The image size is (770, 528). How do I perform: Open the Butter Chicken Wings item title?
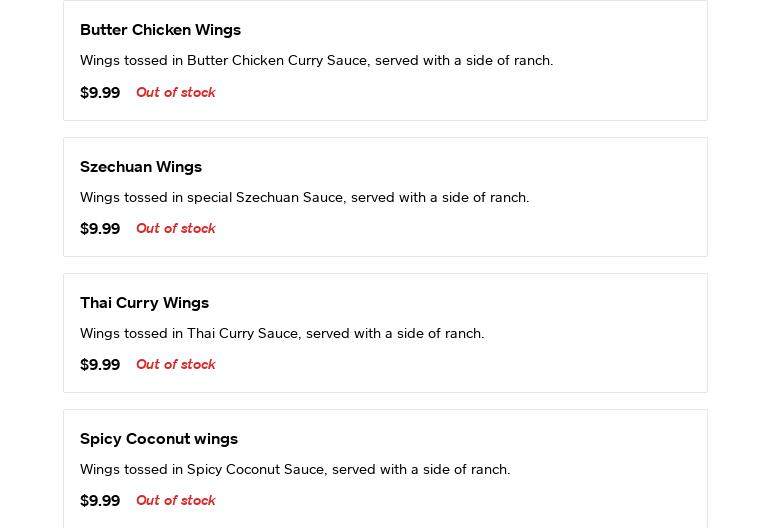click(x=160, y=30)
